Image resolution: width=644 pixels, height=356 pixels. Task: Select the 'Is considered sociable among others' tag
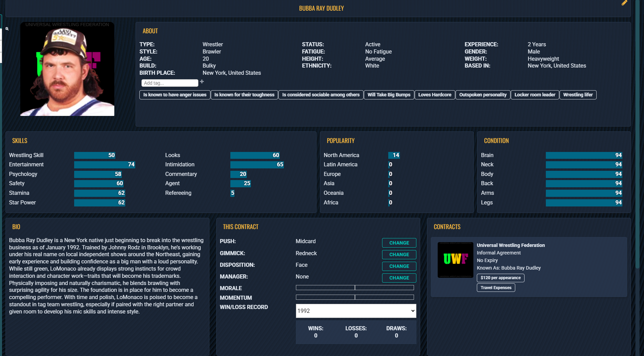tap(321, 95)
